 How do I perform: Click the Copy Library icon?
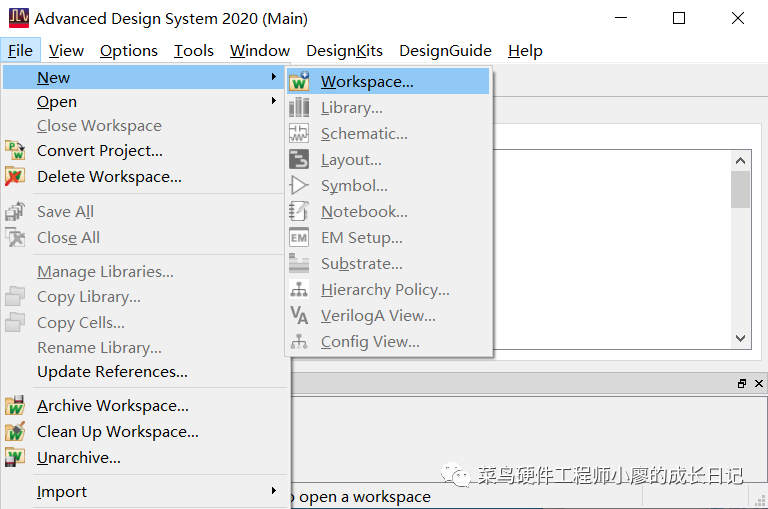[15, 296]
